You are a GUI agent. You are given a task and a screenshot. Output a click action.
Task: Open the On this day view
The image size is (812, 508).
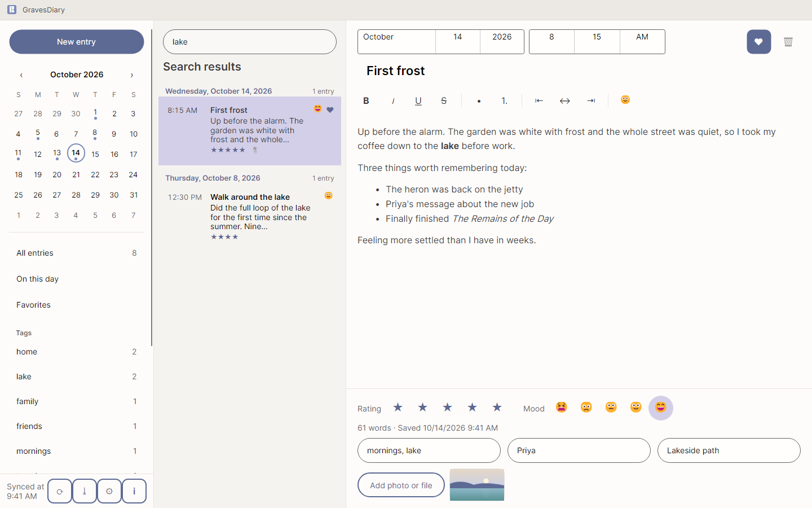pos(77,279)
